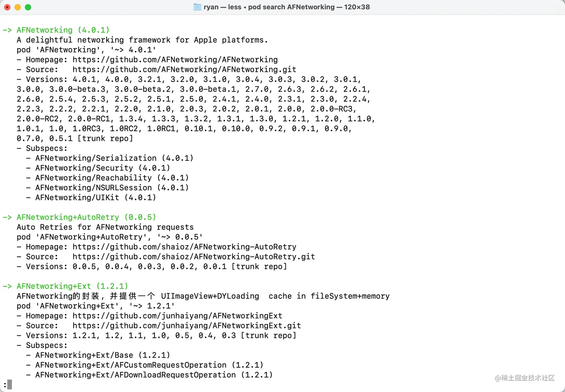Click the first 'Subspecs:' label under AFNetworking
This screenshot has height=392, width=565.
pos(47,148)
